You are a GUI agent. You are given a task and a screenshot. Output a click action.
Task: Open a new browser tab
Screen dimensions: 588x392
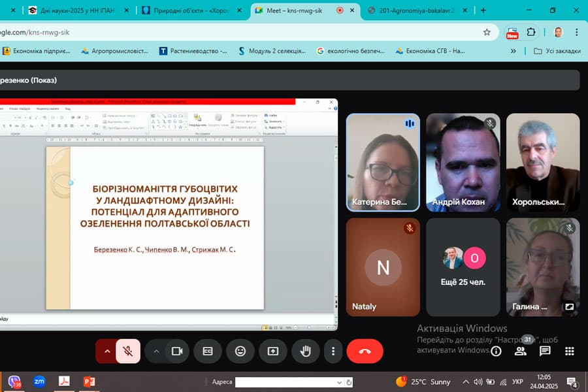tap(483, 10)
